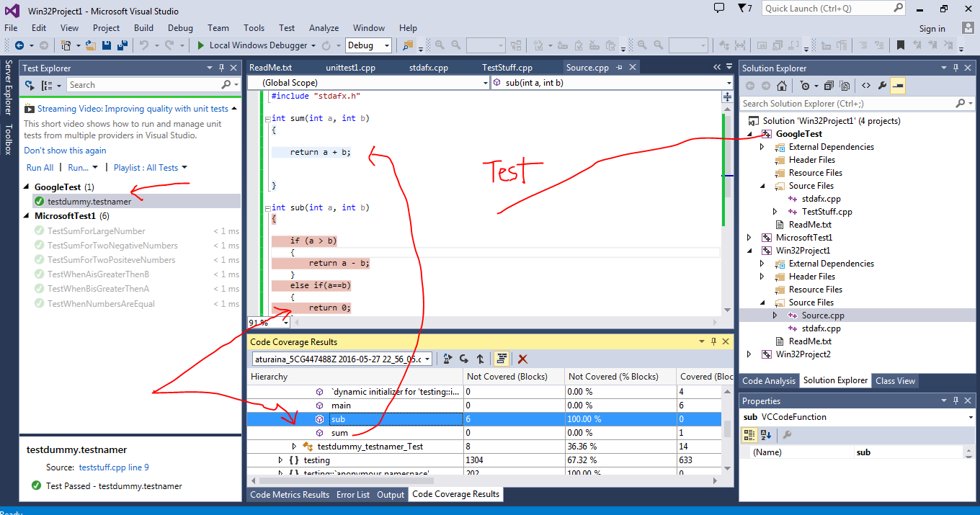Screen dimensions: 980x515
Task: Toggle auto-hide pin on Properties panel
Action: (955, 401)
